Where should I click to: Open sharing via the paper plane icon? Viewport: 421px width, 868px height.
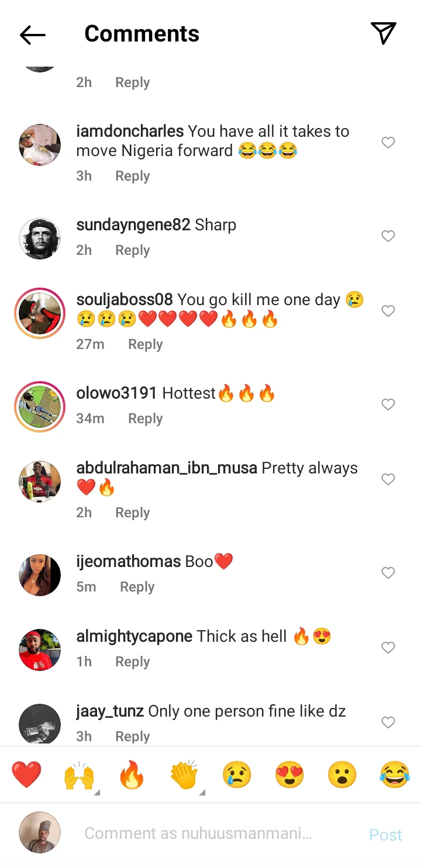point(384,34)
